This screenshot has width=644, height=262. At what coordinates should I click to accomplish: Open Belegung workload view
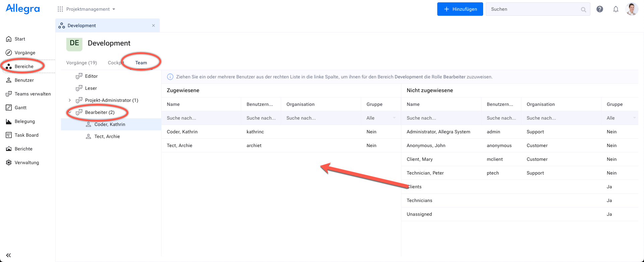[x=24, y=121]
